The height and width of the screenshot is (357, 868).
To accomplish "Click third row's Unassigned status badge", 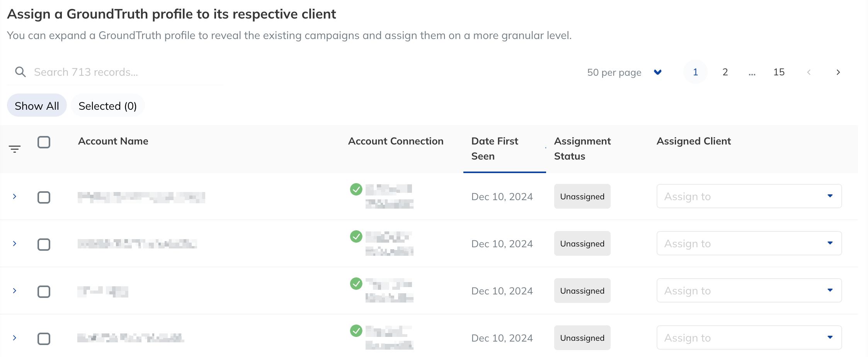I will (582, 291).
